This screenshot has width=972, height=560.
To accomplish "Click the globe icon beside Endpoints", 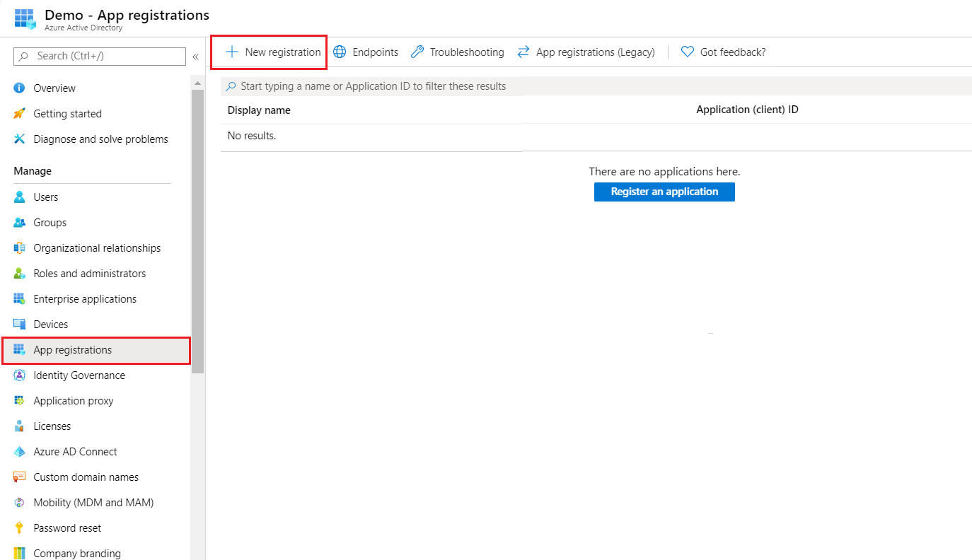I will 340,52.
